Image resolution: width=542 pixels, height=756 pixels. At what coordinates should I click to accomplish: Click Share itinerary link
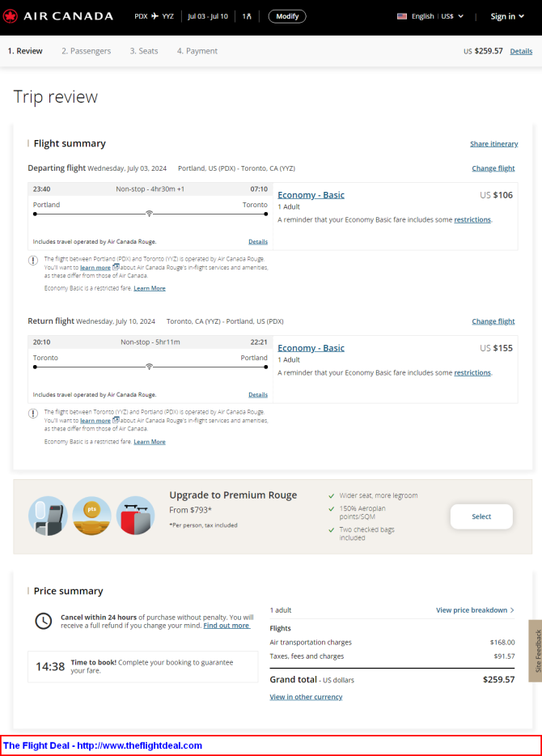point(493,144)
